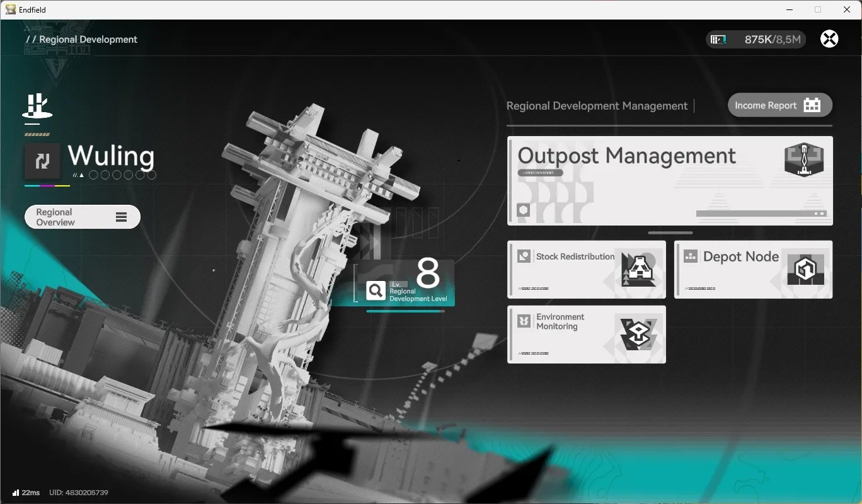Close the Endfield window
Image resolution: width=862 pixels, height=504 pixels.
click(x=847, y=9)
